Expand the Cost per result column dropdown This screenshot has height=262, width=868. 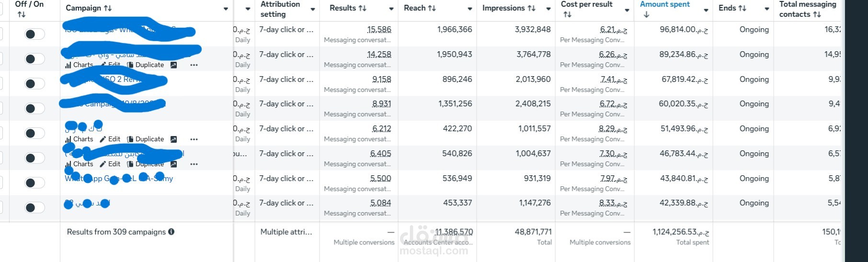click(x=627, y=10)
